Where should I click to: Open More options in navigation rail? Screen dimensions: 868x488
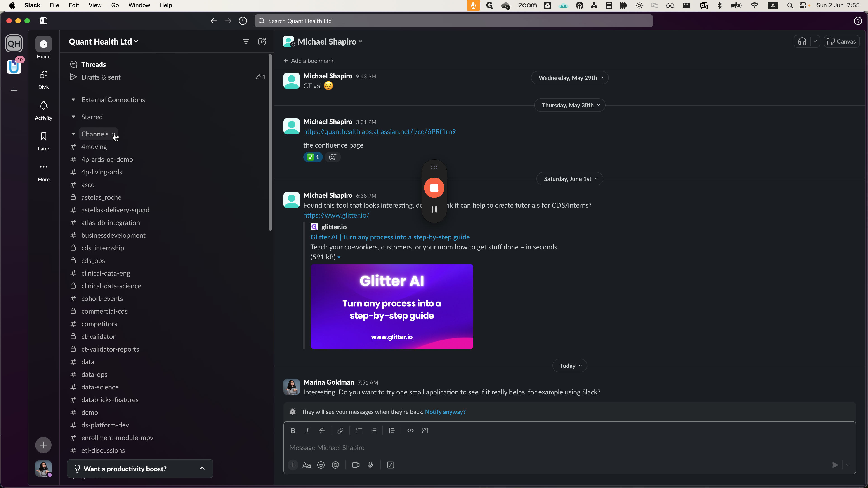coord(43,172)
